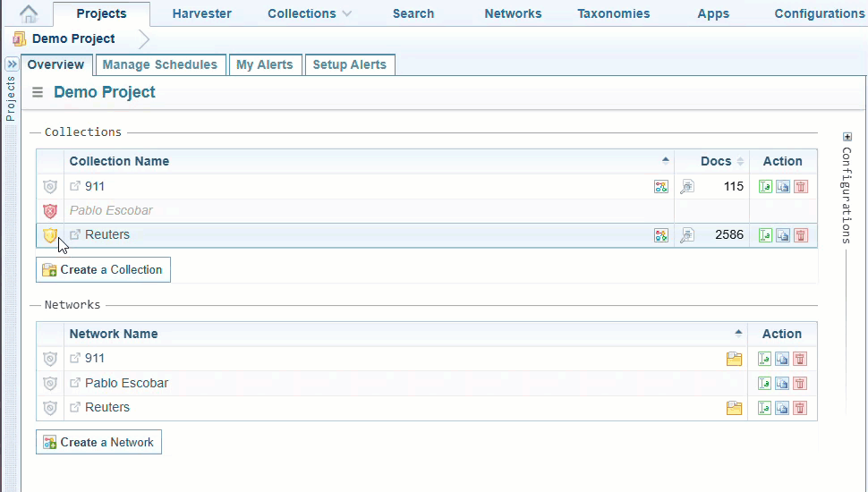Sort collections by the Docs column header
The width and height of the screenshot is (868, 492).
pos(716,161)
